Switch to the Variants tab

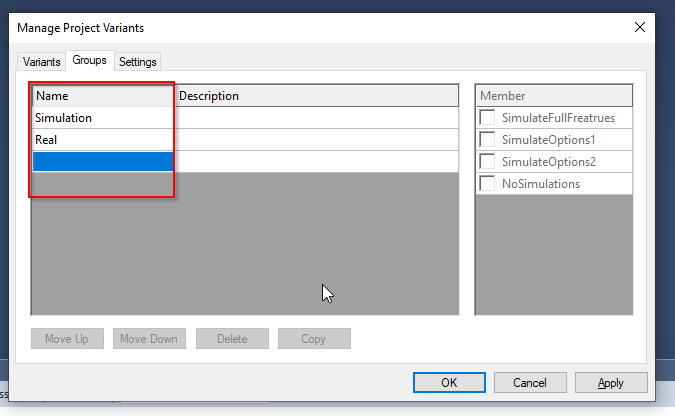(41, 62)
